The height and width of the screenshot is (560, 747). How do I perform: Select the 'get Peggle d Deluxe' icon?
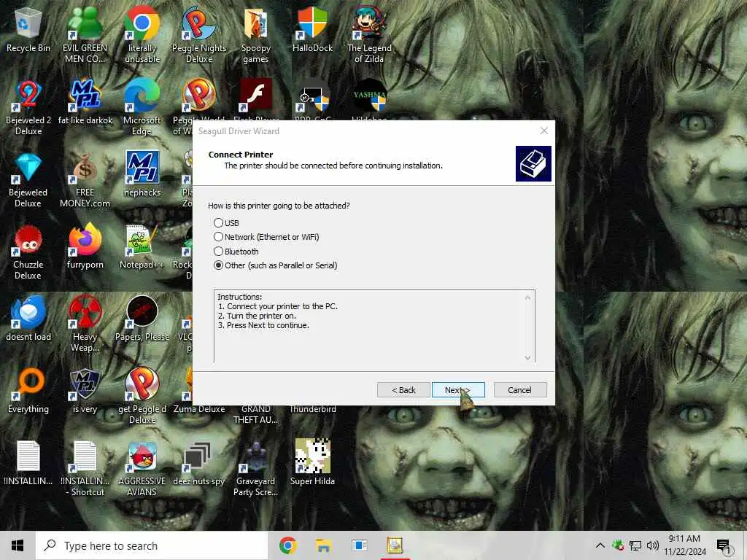(x=142, y=396)
